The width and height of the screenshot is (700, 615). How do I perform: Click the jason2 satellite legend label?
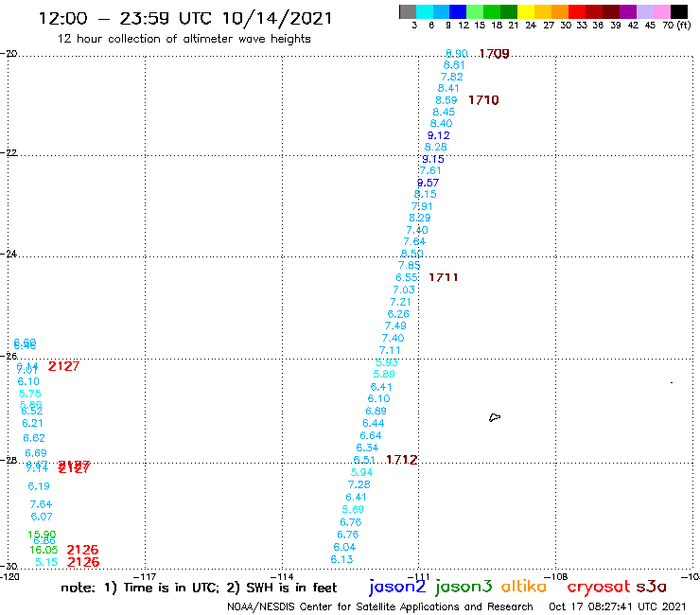[x=397, y=587]
